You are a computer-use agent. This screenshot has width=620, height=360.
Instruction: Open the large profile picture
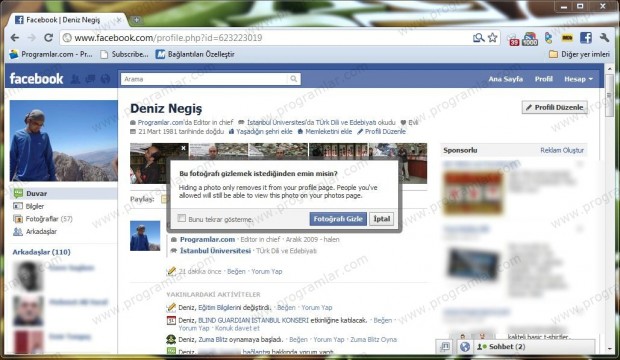click(64, 141)
